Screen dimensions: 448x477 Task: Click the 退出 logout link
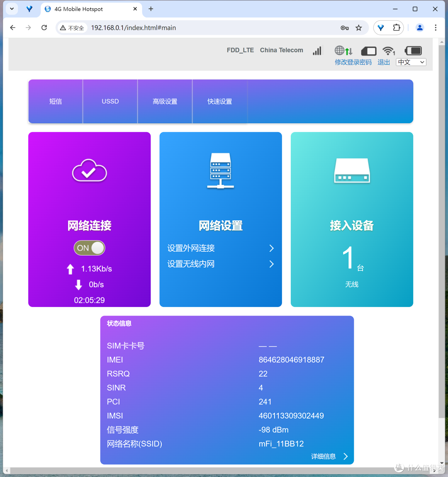384,62
